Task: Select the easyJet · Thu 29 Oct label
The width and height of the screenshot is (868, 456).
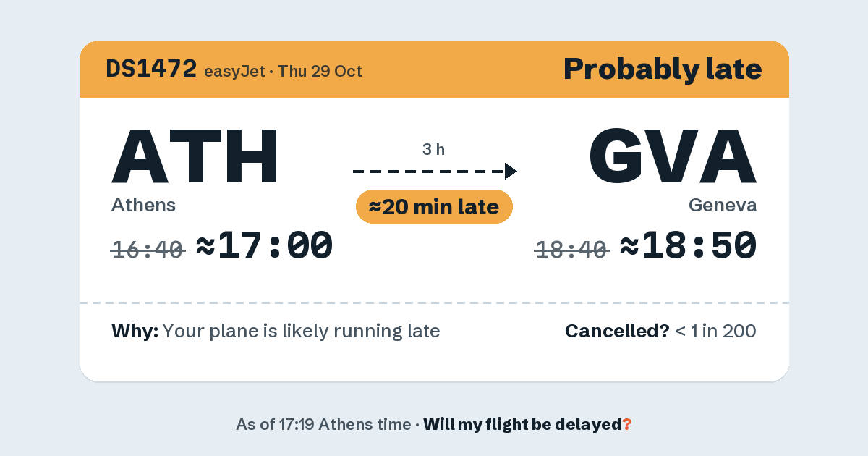Action: [284, 71]
